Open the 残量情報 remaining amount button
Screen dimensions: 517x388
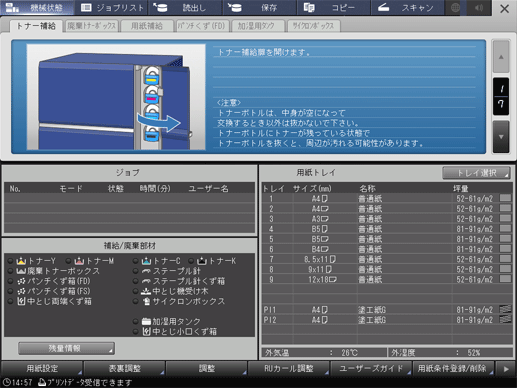point(66,348)
